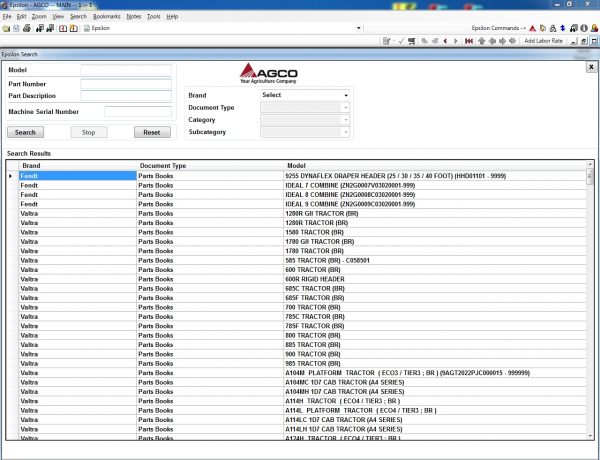Click the right arrow next icon
The height and width of the screenshot is (460, 600).
455,41
